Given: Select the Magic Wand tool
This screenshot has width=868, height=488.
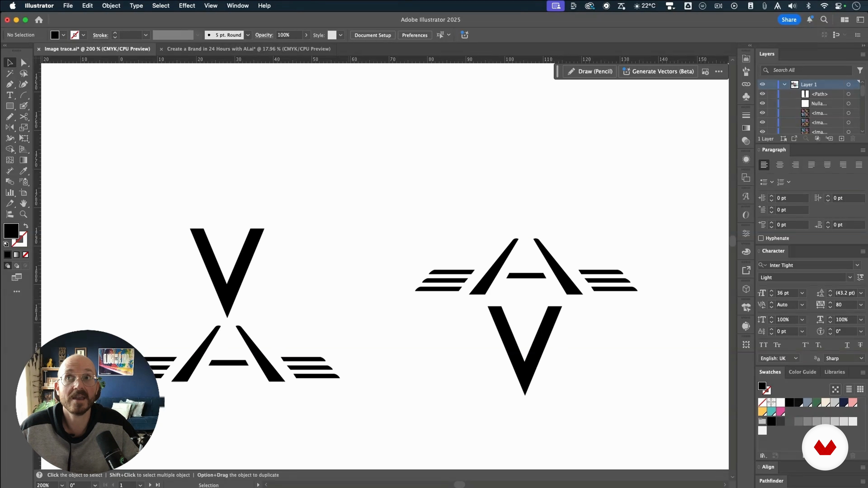Looking at the screenshot, I should tap(10, 73).
